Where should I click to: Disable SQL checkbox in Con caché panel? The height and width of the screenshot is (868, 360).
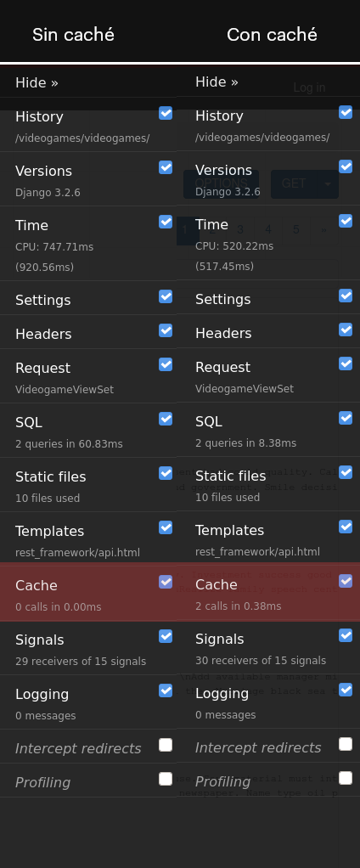(x=346, y=418)
